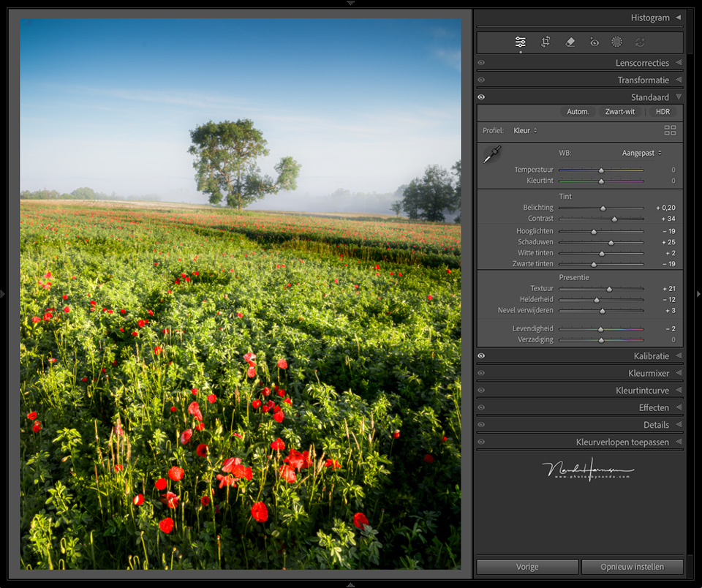This screenshot has width=702, height=588.
Task: Activate the Crop overlay tool
Action: coord(546,42)
